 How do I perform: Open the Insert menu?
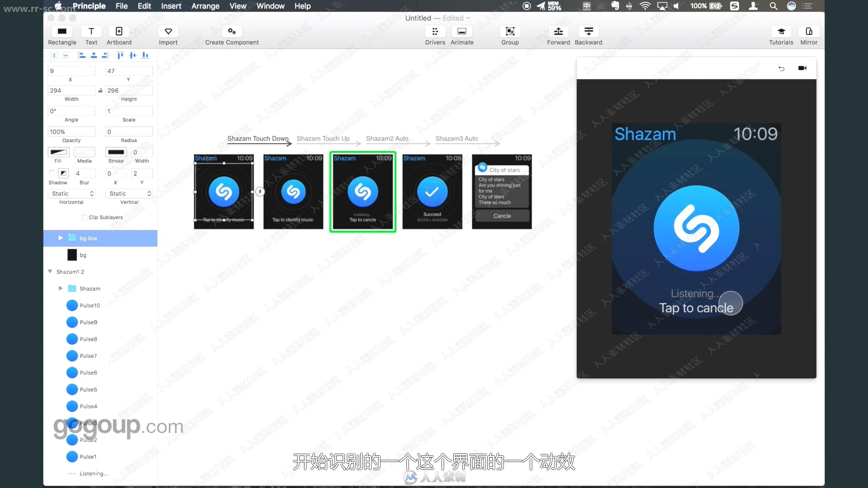click(x=171, y=6)
